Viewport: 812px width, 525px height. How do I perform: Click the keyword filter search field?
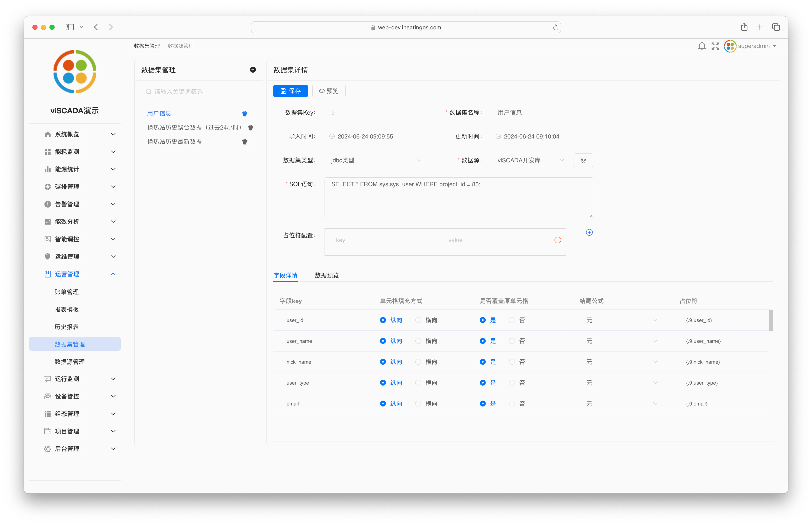(199, 92)
